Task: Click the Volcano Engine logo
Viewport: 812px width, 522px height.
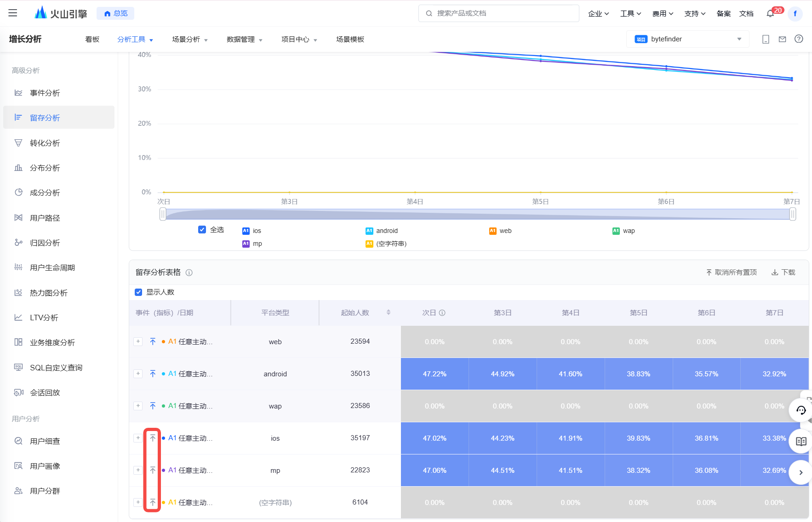Action: (x=61, y=13)
